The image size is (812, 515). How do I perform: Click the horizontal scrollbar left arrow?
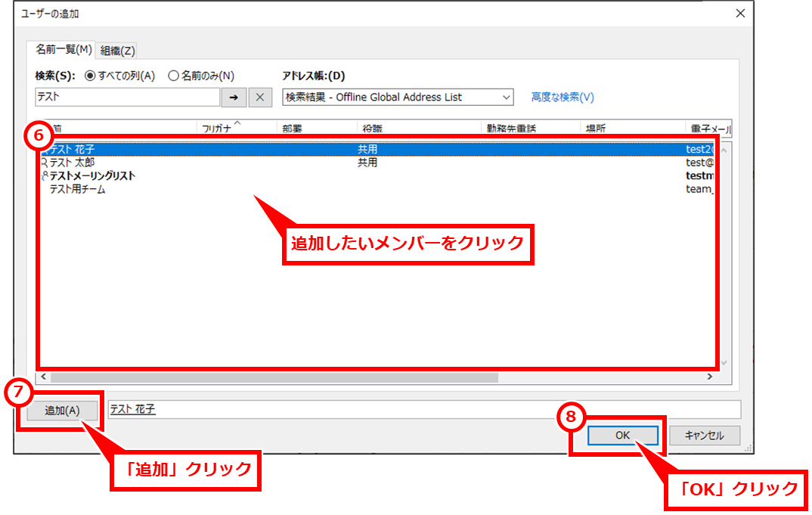(x=44, y=377)
